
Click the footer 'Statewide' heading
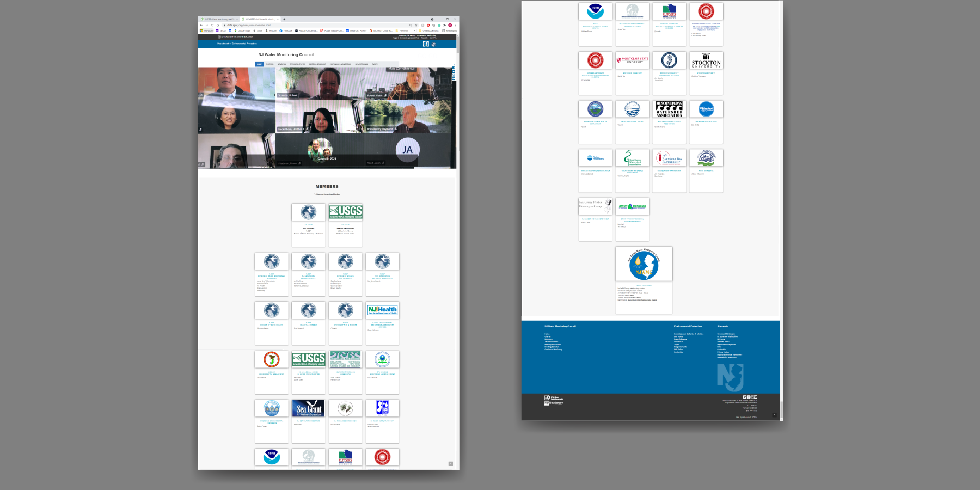[722, 326]
